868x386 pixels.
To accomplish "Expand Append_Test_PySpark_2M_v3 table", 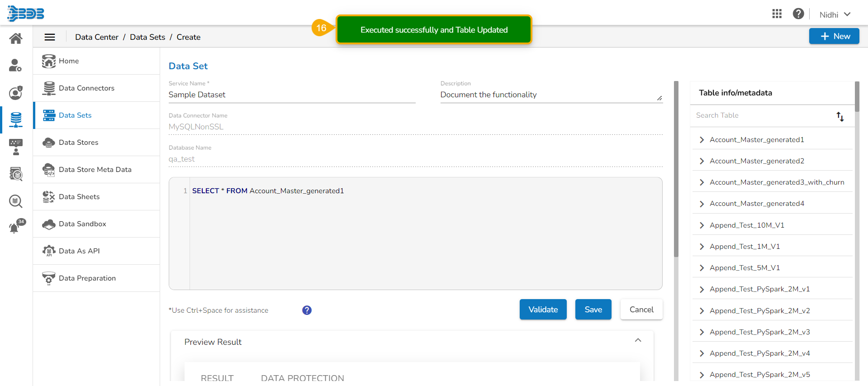I will click(x=702, y=332).
